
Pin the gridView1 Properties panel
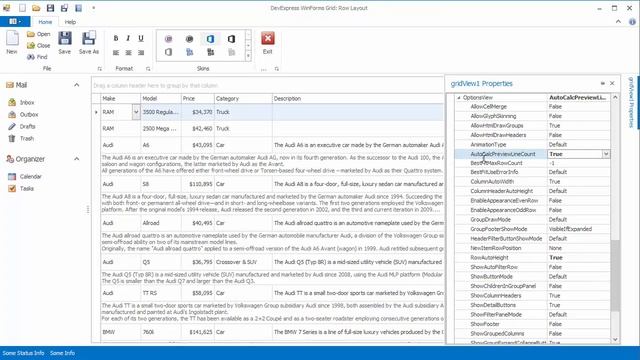click(x=602, y=83)
